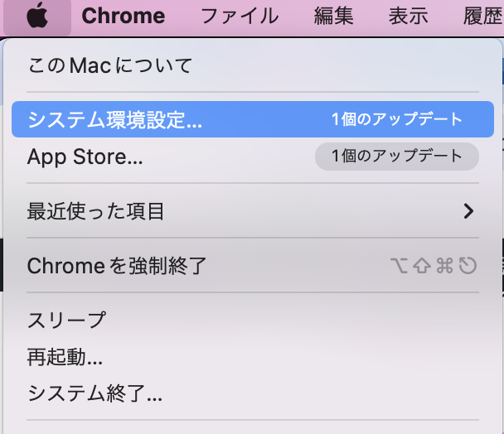Click the 1個のアップデート pill next to App Store
Viewport: 504px width, 434px height.
click(397, 157)
